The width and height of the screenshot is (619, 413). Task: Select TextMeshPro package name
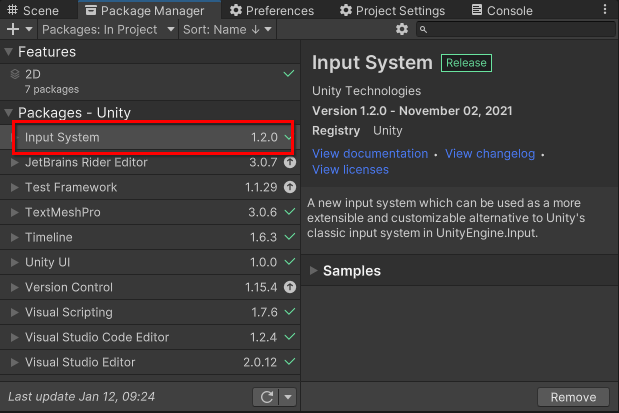click(x=63, y=212)
